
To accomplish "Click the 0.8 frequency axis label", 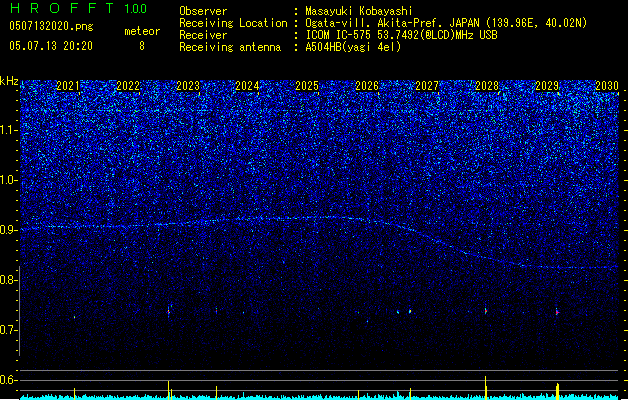I will [x=9, y=280].
